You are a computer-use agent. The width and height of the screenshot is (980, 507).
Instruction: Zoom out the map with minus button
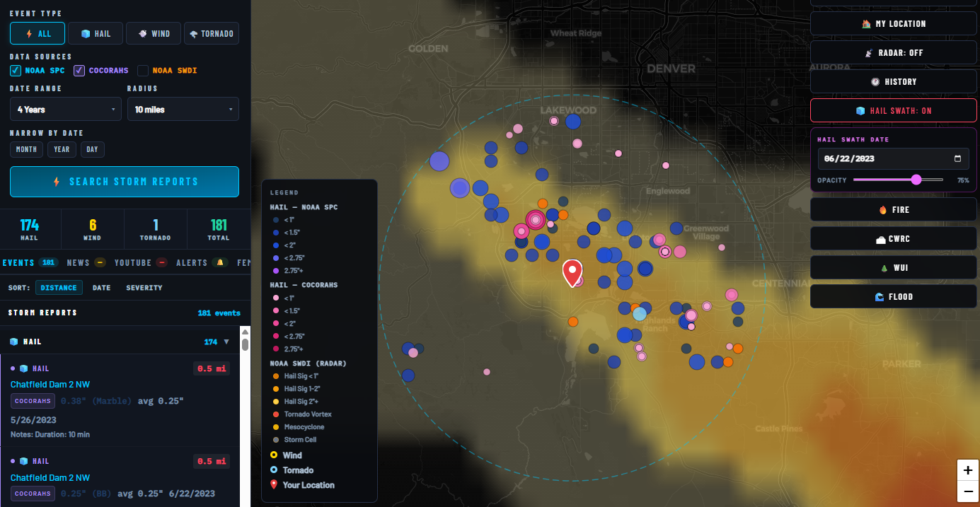click(x=968, y=491)
